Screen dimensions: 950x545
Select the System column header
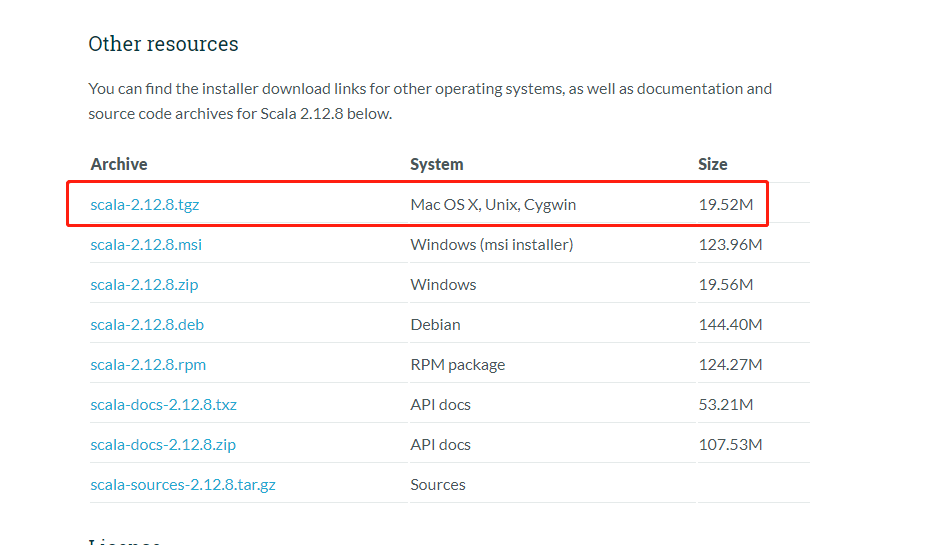point(437,164)
